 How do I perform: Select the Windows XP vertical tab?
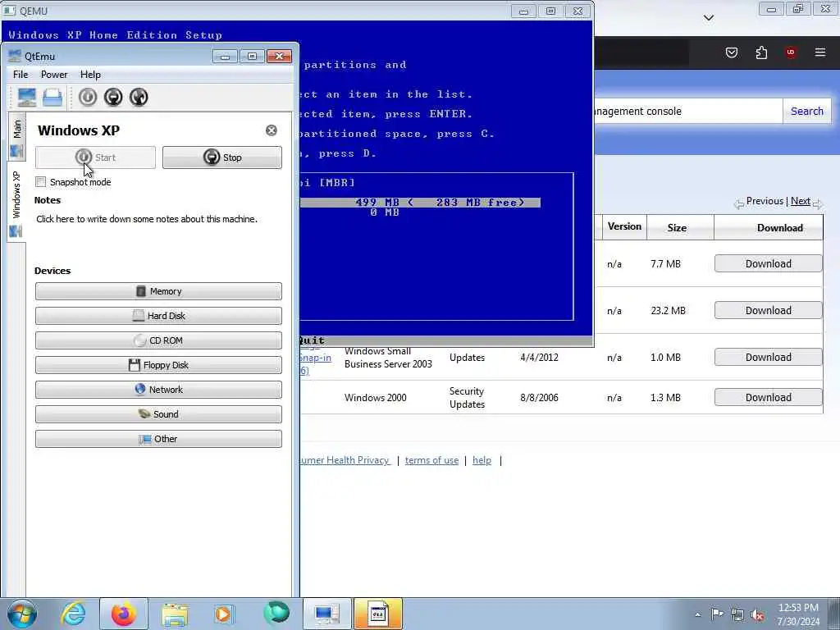(x=16, y=201)
